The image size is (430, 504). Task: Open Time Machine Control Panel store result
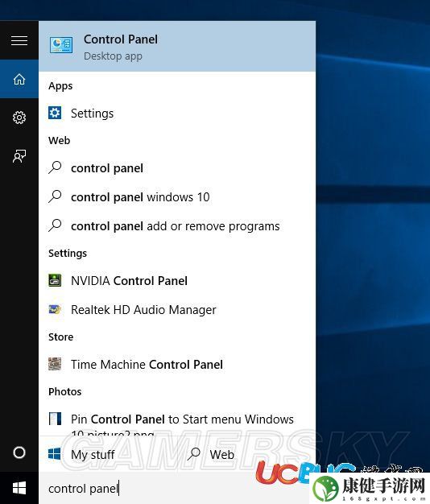click(177, 364)
